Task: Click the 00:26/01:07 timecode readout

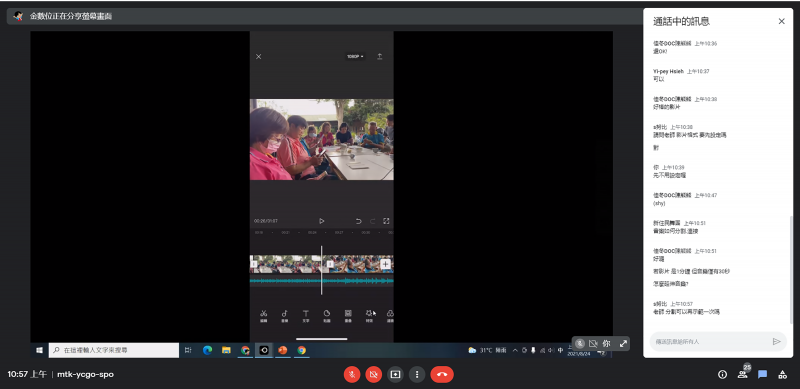Action: click(x=266, y=221)
